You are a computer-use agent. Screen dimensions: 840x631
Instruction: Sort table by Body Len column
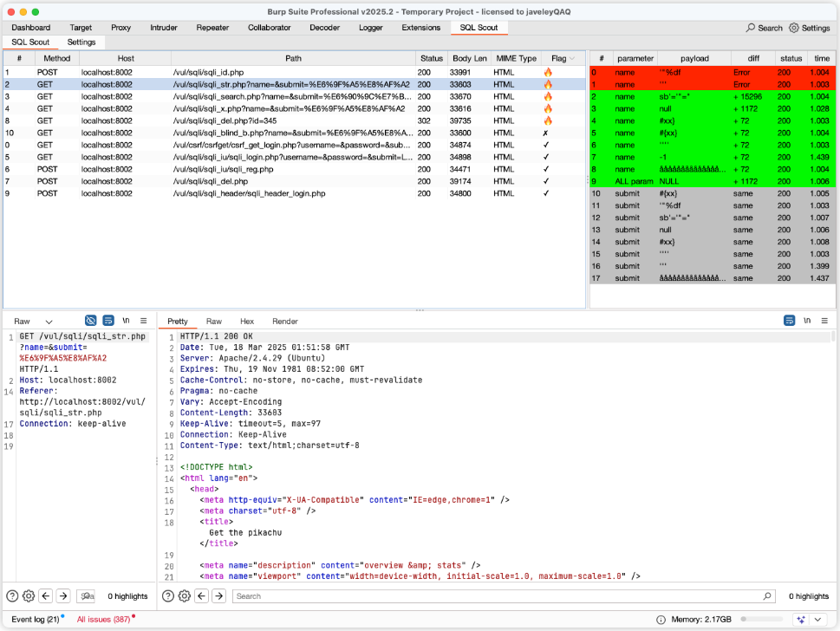click(x=469, y=58)
